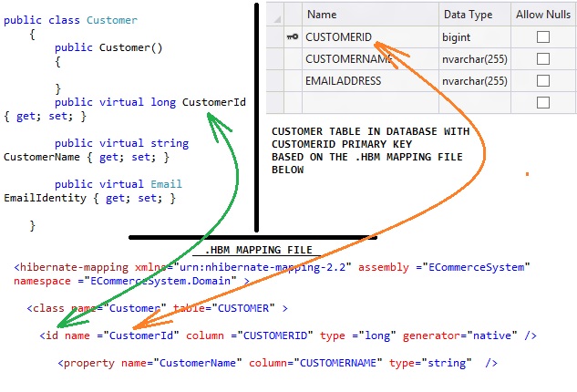
Task: Click the empty Name cell in last row
Action: [370, 102]
